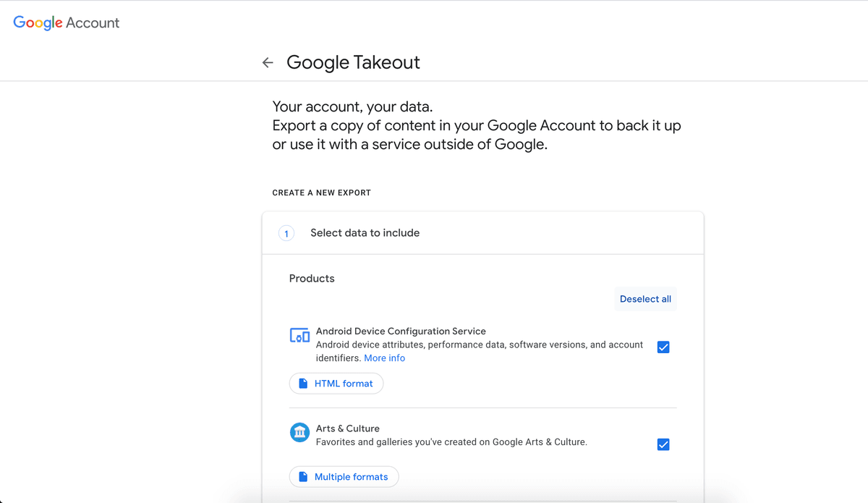Viewport: 868px width, 503px height.
Task: Click the back arrow beside Google Takeout
Action: pos(268,63)
